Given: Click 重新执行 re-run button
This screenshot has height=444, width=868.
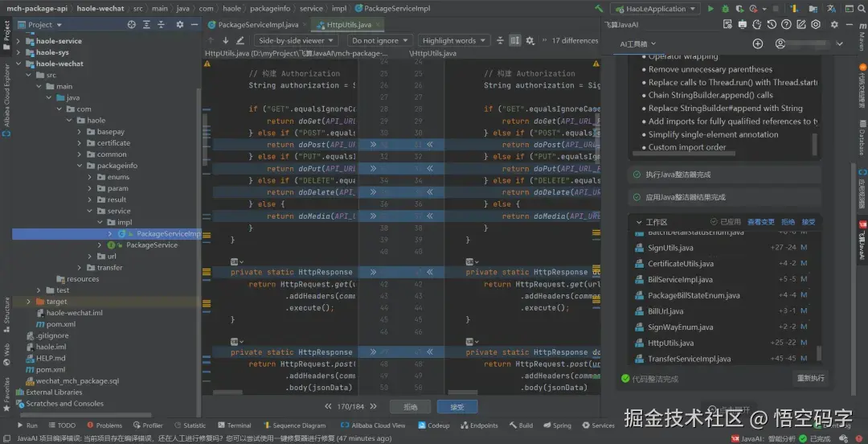Looking at the screenshot, I should click(x=809, y=378).
